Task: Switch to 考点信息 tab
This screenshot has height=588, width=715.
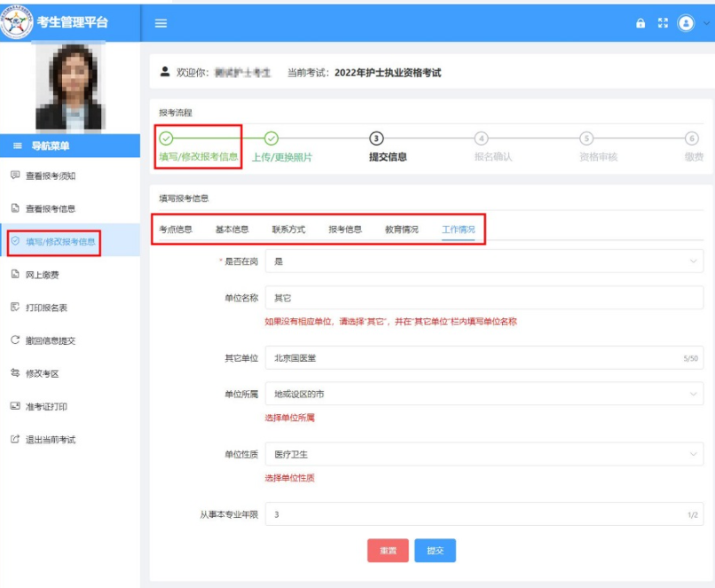Action: [x=176, y=230]
